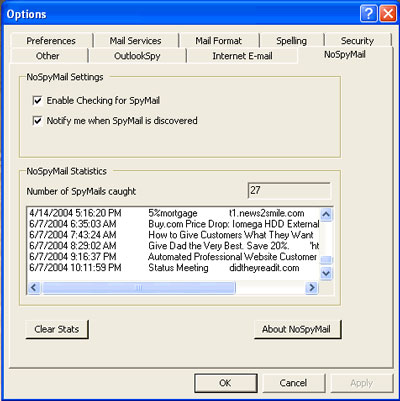The height and width of the screenshot is (401, 400).
Task: Switch to the OutlookSpy tab
Action: tap(137, 56)
